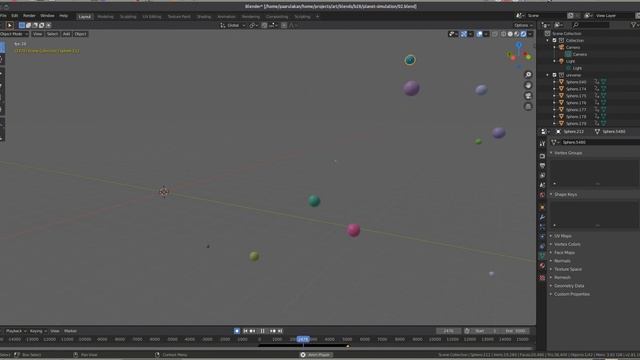Image resolution: width=640 pixels, height=360 pixels.
Task: Toggle the camera view button
Action: [528, 96]
